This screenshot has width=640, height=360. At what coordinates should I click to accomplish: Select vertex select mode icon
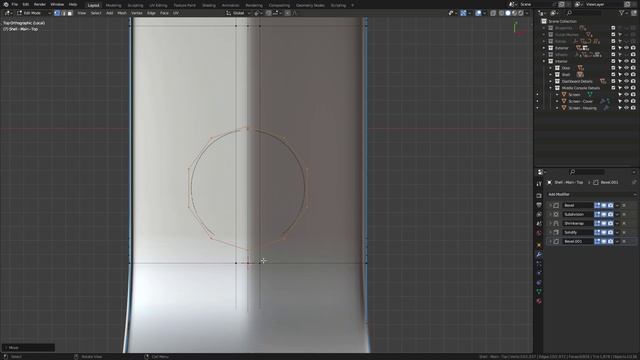pyautogui.click(x=57, y=13)
